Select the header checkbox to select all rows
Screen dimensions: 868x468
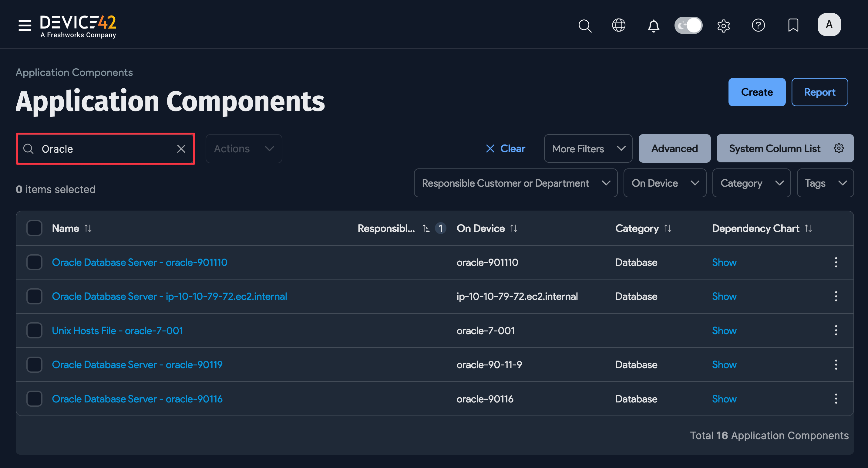coord(34,228)
